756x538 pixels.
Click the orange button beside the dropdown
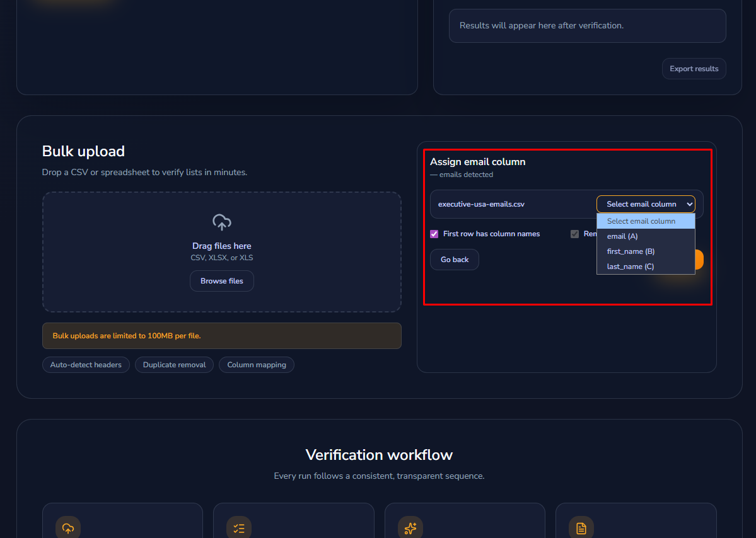click(699, 260)
